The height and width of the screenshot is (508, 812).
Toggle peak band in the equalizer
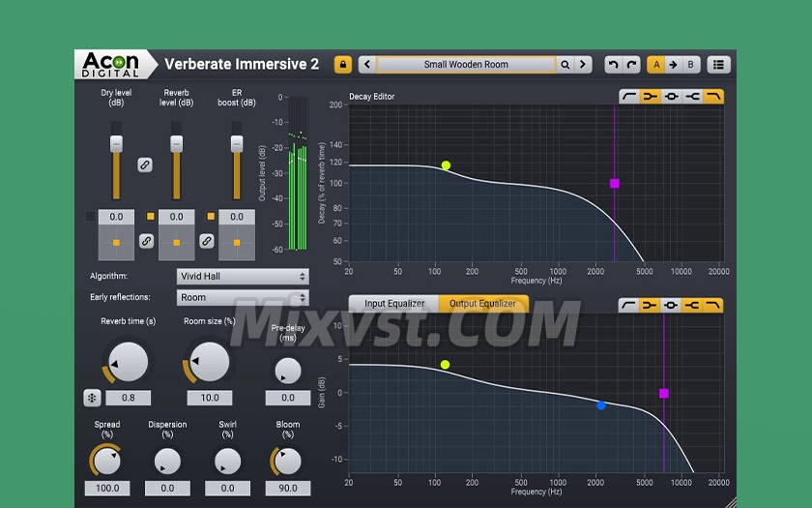tap(671, 306)
